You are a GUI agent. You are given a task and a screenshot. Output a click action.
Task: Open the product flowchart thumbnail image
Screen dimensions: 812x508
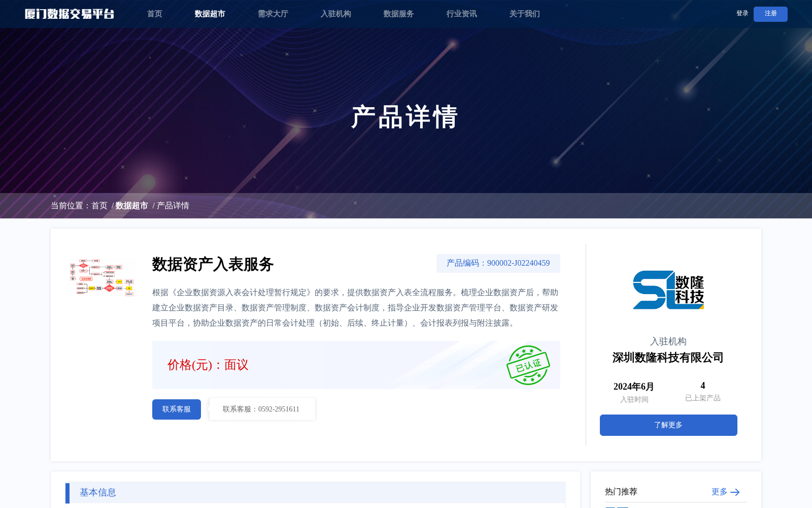coord(102,277)
